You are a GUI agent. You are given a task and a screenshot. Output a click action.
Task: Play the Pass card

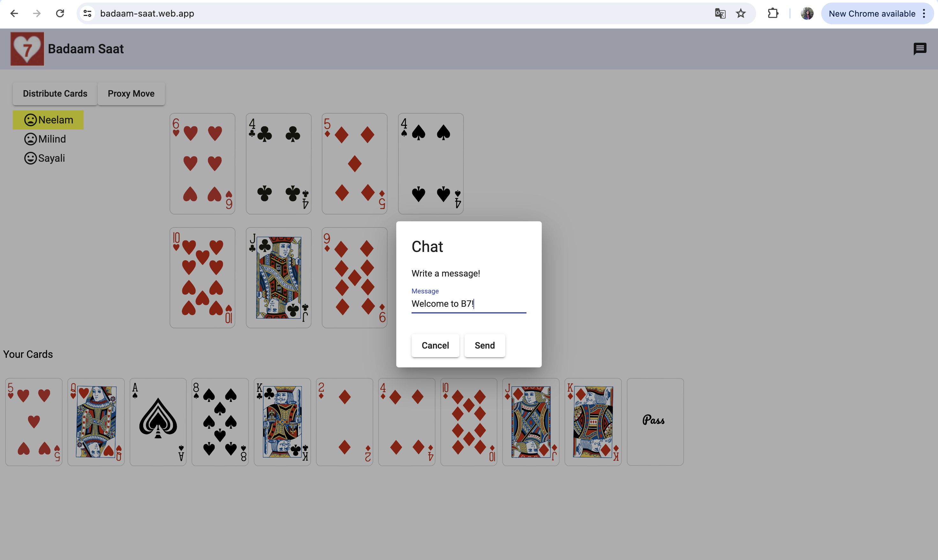coord(654,422)
